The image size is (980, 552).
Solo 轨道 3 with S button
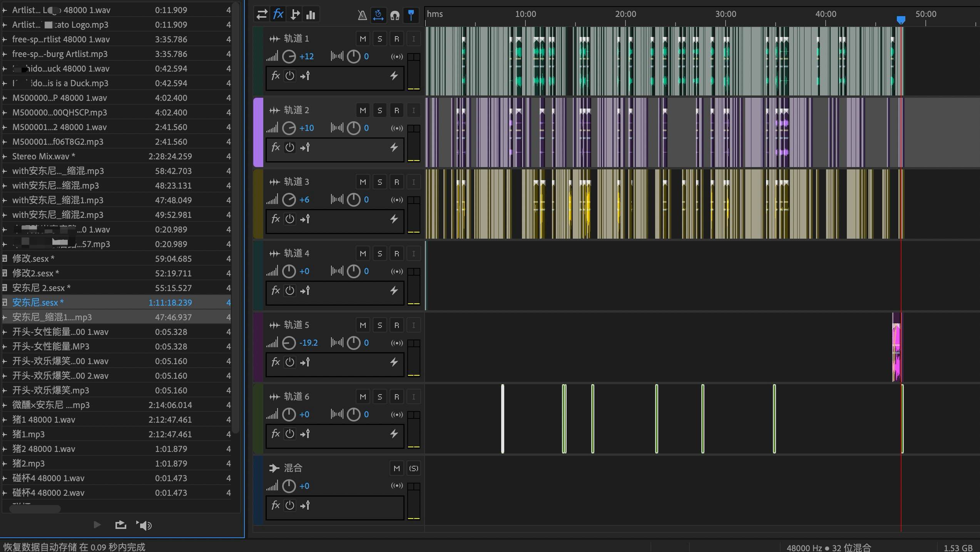tap(380, 182)
